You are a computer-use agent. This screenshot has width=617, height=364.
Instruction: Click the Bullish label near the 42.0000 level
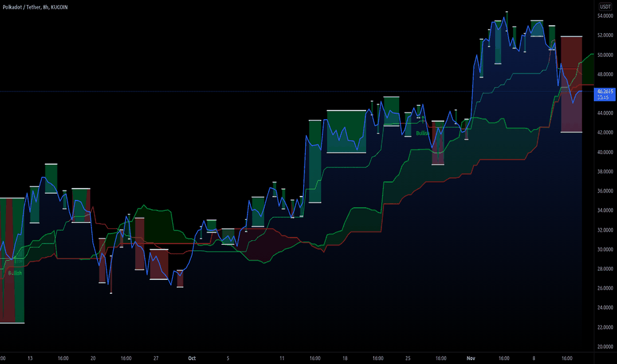[422, 134]
